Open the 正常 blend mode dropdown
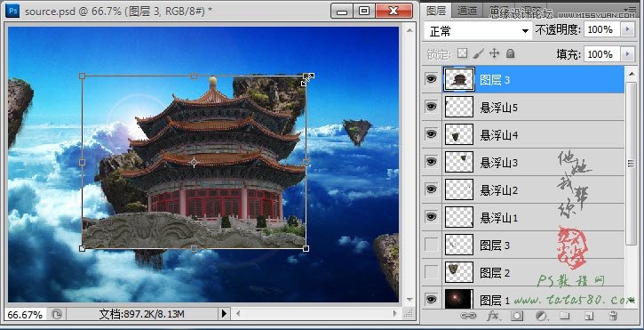The width and height of the screenshot is (644, 330). pyautogui.click(x=479, y=31)
